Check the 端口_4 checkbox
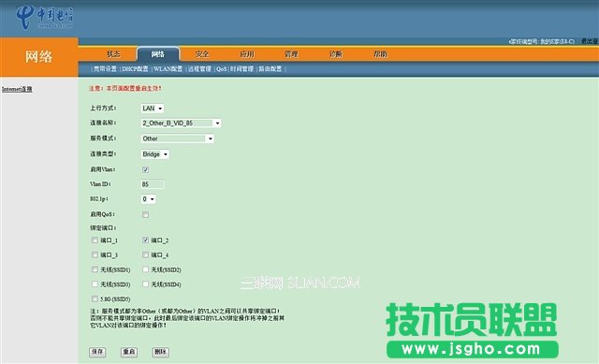 pyautogui.click(x=146, y=255)
